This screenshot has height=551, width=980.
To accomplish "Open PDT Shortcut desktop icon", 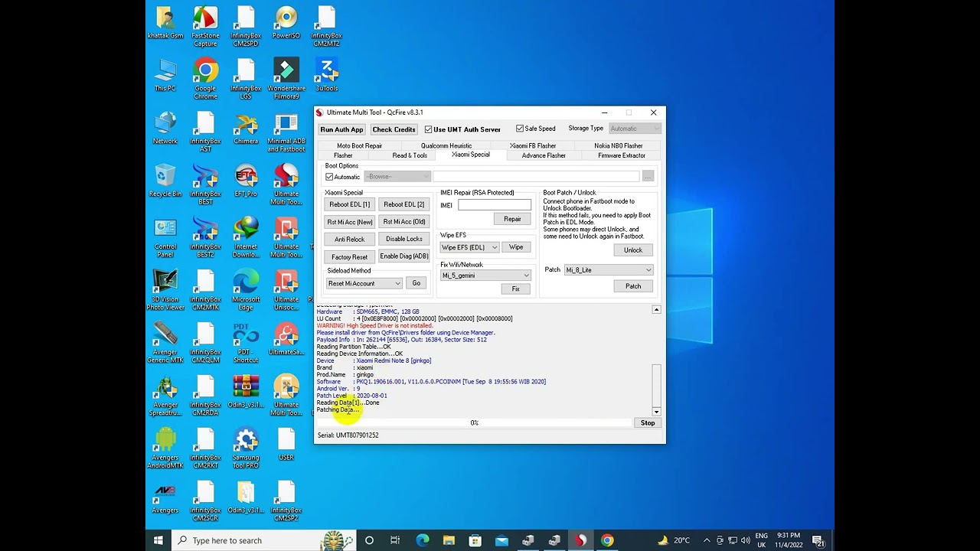I will click(x=246, y=343).
